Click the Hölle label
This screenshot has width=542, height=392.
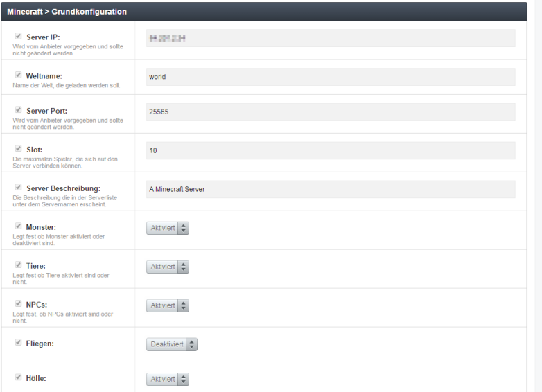pyautogui.click(x=36, y=378)
